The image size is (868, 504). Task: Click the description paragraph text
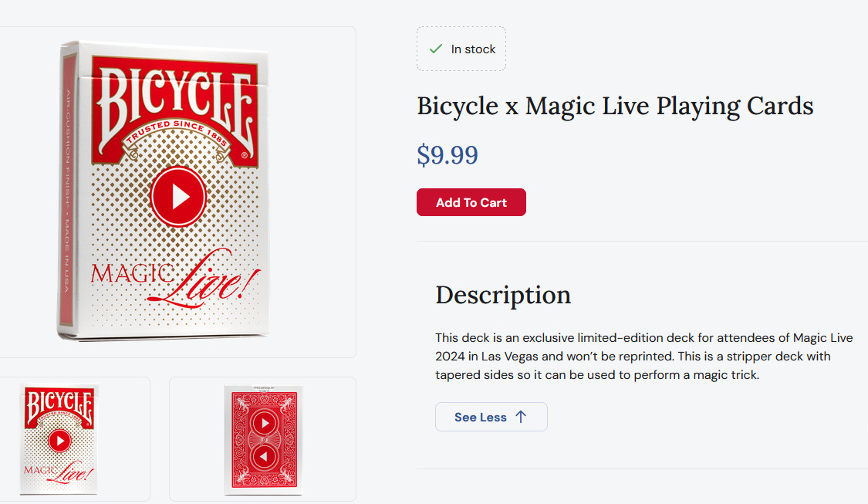coord(643,357)
